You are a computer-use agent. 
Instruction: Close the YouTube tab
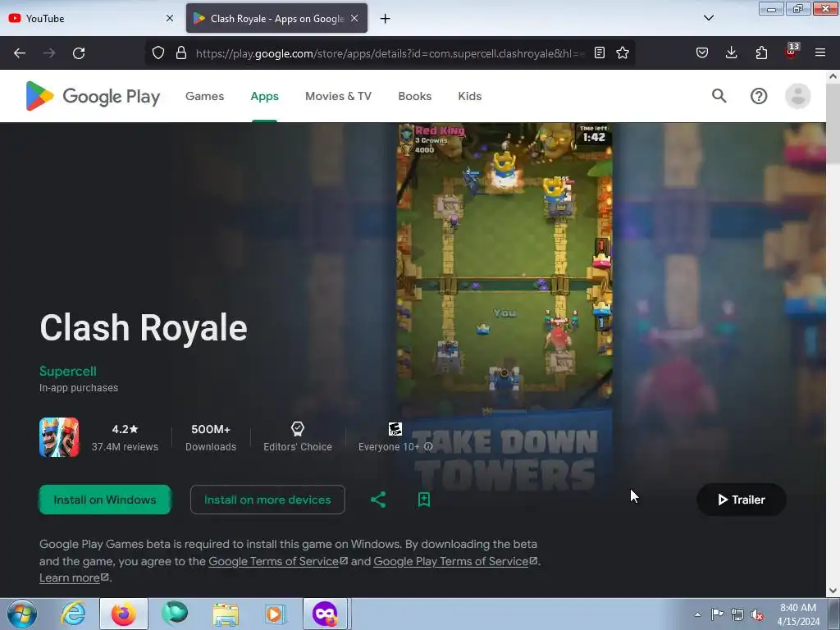click(170, 18)
